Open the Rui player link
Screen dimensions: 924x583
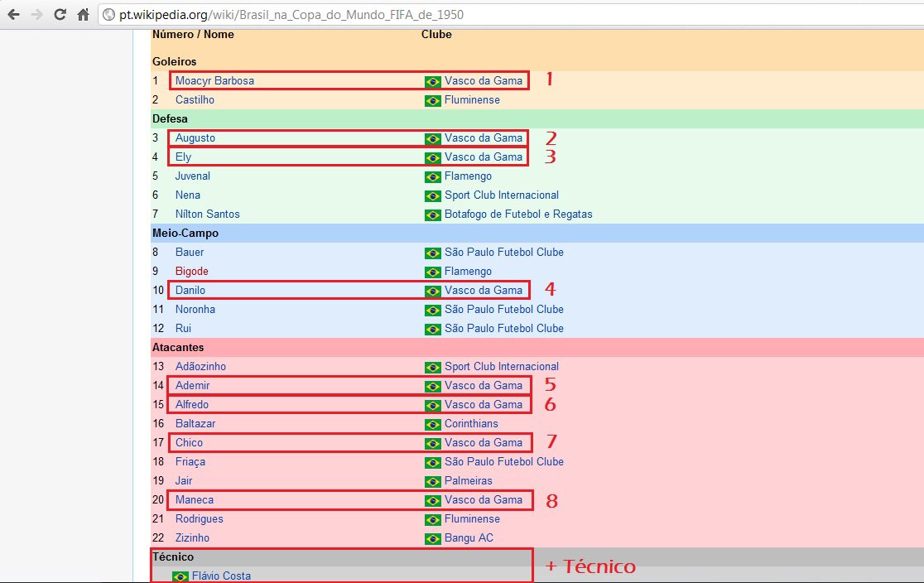pyautogui.click(x=183, y=328)
